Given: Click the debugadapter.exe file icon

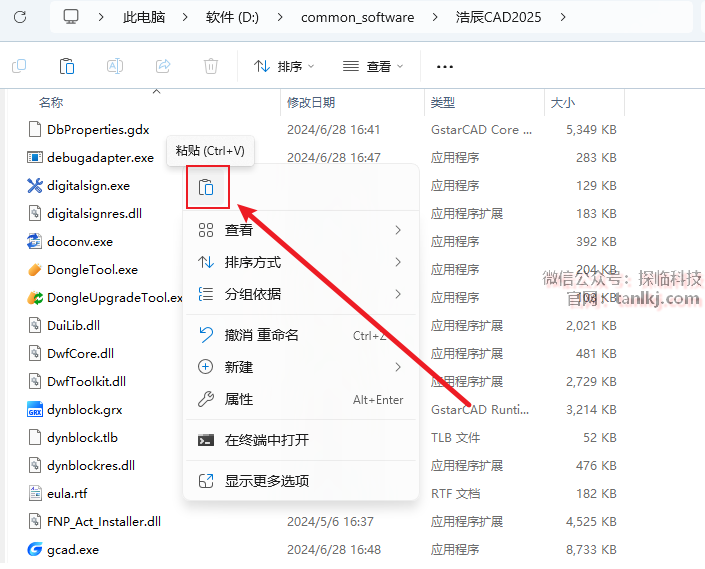Looking at the screenshot, I should [x=35, y=157].
